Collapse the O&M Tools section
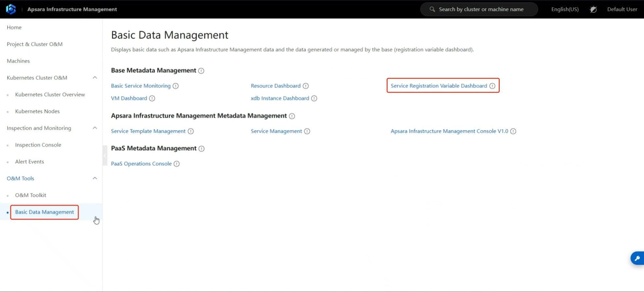The width and height of the screenshot is (644, 292). pyautogui.click(x=95, y=178)
